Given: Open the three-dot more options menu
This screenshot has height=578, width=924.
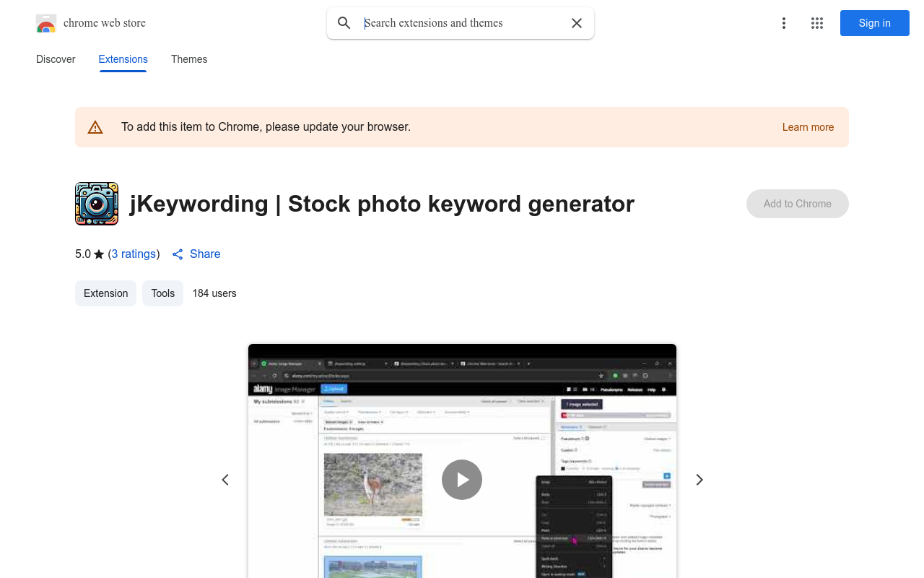Looking at the screenshot, I should tap(784, 23).
